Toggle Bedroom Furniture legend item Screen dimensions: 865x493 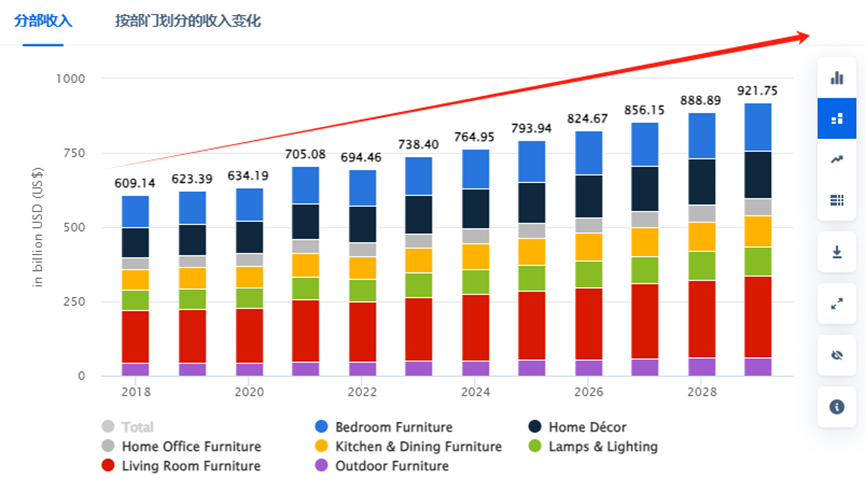tap(393, 427)
